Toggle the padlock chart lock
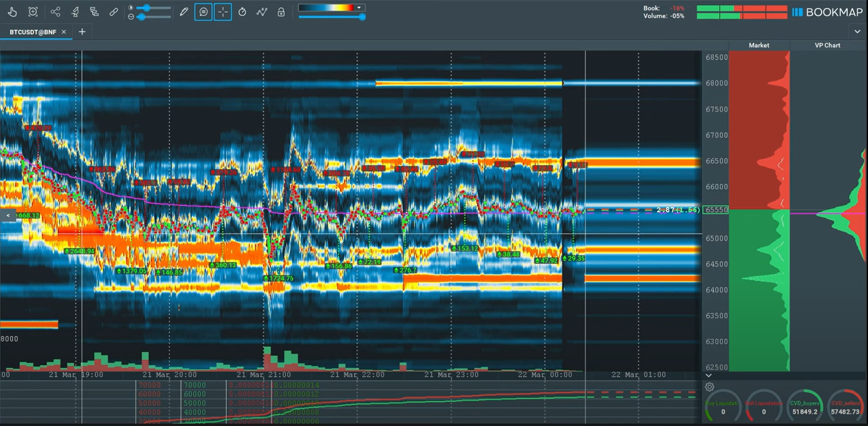 281,12
